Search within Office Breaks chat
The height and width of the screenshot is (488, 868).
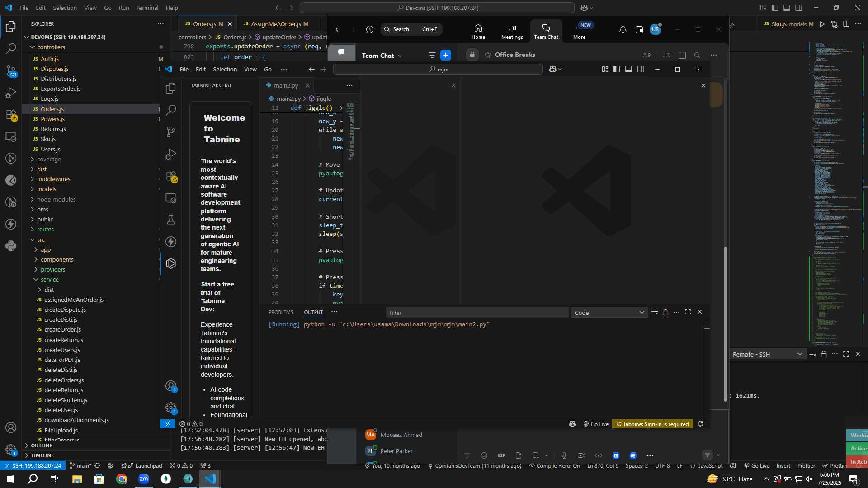pos(697,55)
